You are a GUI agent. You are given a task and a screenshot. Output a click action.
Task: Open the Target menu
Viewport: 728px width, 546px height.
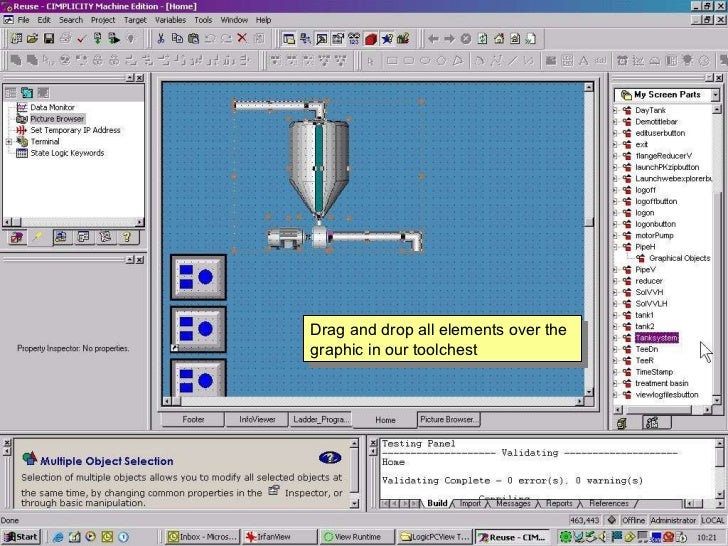pos(135,20)
